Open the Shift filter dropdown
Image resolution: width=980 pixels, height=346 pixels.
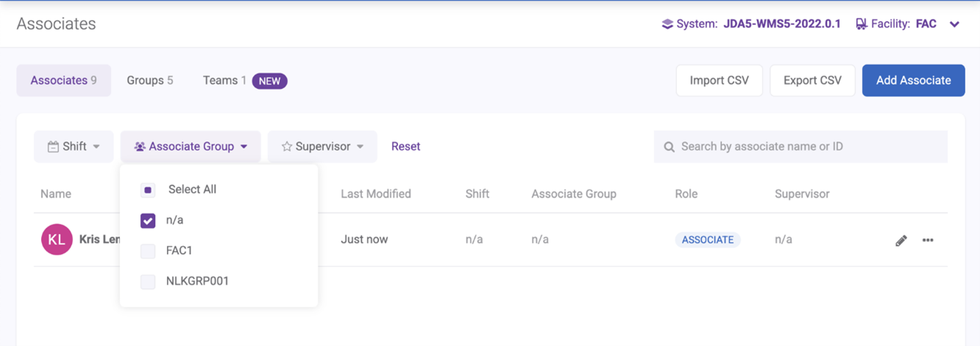[74, 146]
